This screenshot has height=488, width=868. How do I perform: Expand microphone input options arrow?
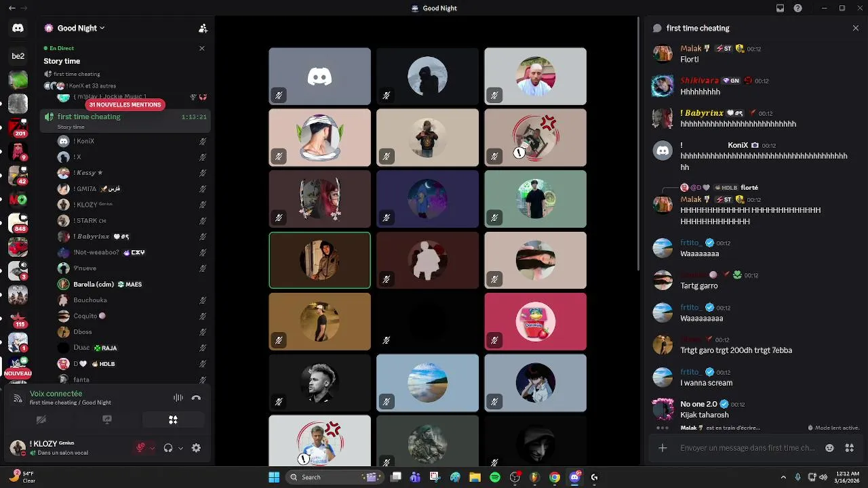152,448
